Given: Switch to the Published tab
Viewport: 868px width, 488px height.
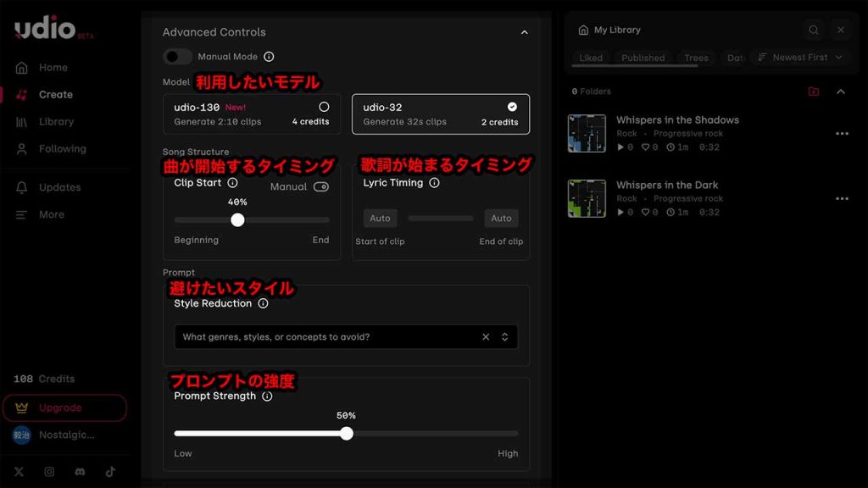Looking at the screenshot, I should click(643, 58).
